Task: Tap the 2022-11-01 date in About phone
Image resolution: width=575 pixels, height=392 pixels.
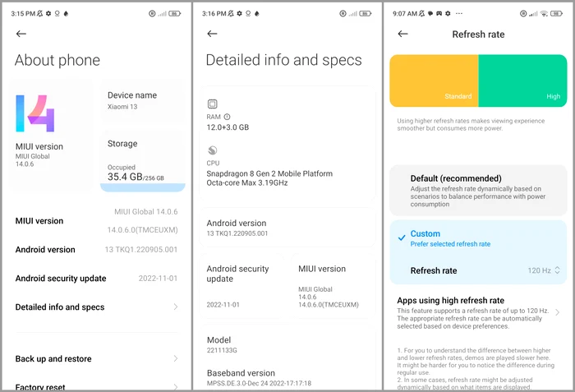Action: (x=158, y=279)
